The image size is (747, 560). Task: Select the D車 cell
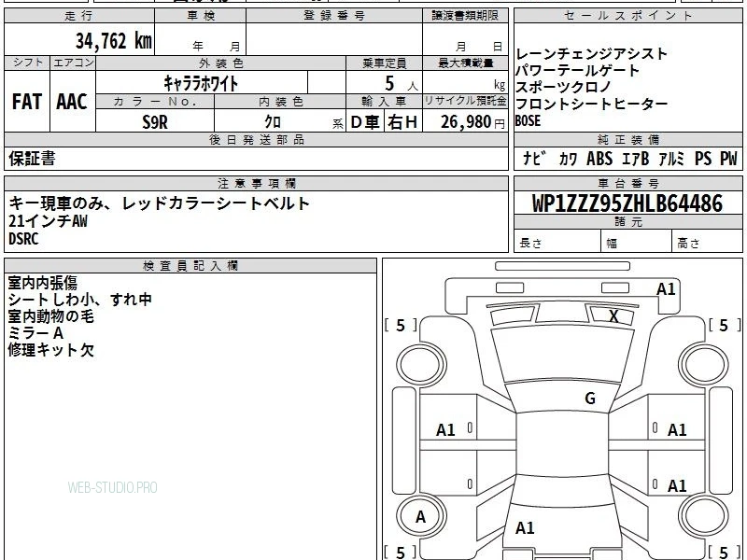(365, 122)
